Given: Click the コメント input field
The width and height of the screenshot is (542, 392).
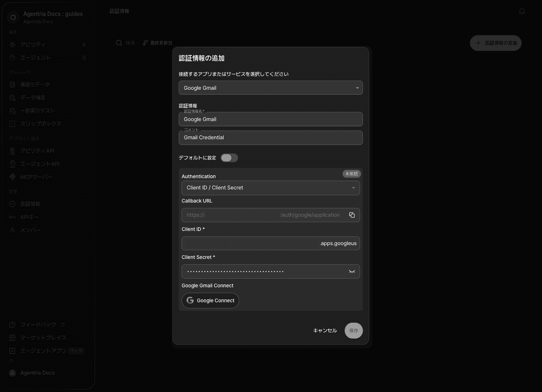Looking at the screenshot, I should pyautogui.click(x=270, y=138).
